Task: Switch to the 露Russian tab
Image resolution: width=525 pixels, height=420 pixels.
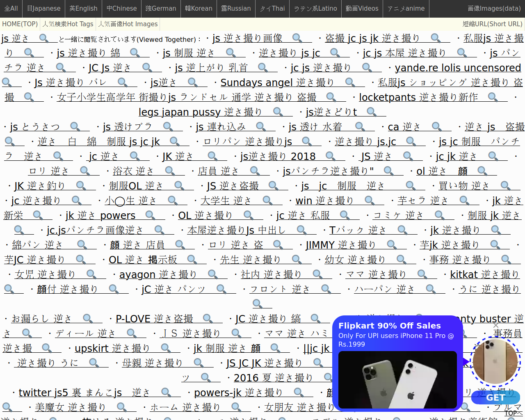Action: pos(236,9)
